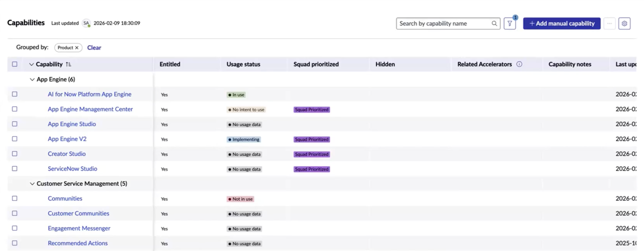Click the Entitled column header
Image resolution: width=644 pixels, height=251 pixels.
pyautogui.click(x=170, y=64)
